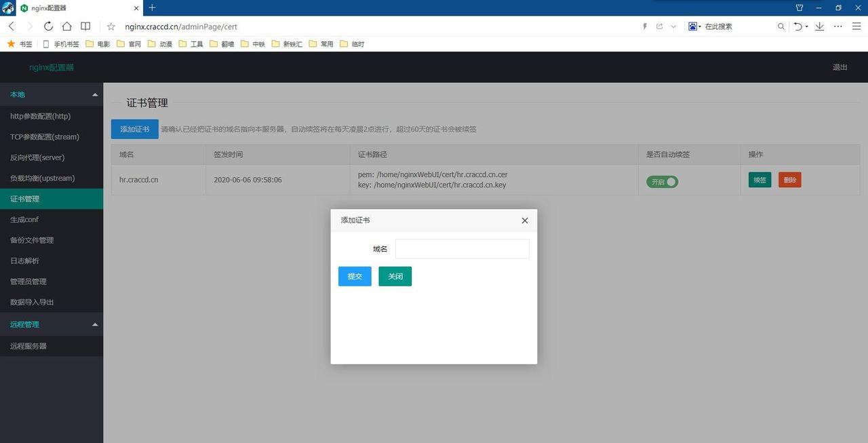Open the reading mode book icon

pos(85,26)
